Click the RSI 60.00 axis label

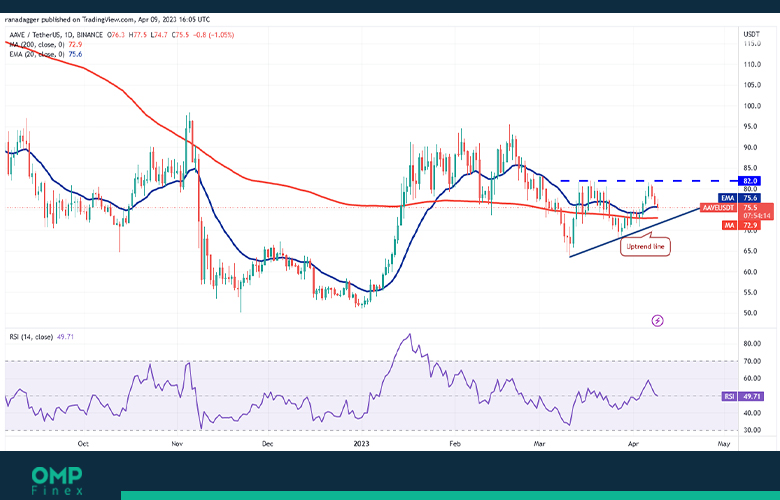752,378
